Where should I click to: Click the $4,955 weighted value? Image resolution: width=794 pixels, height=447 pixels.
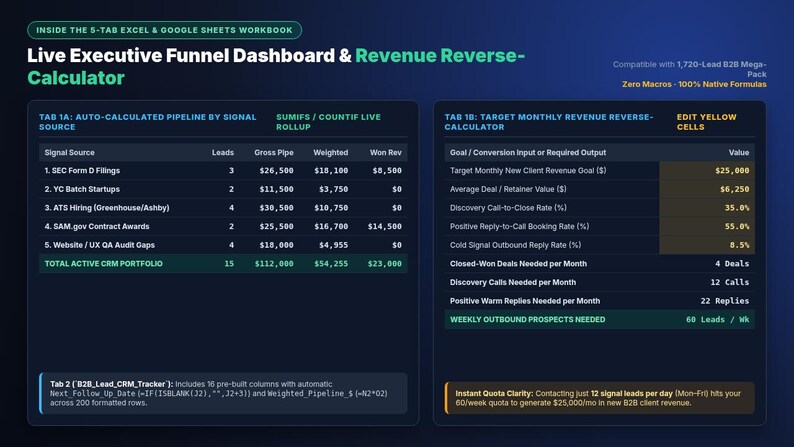click(x=334, y=245)
